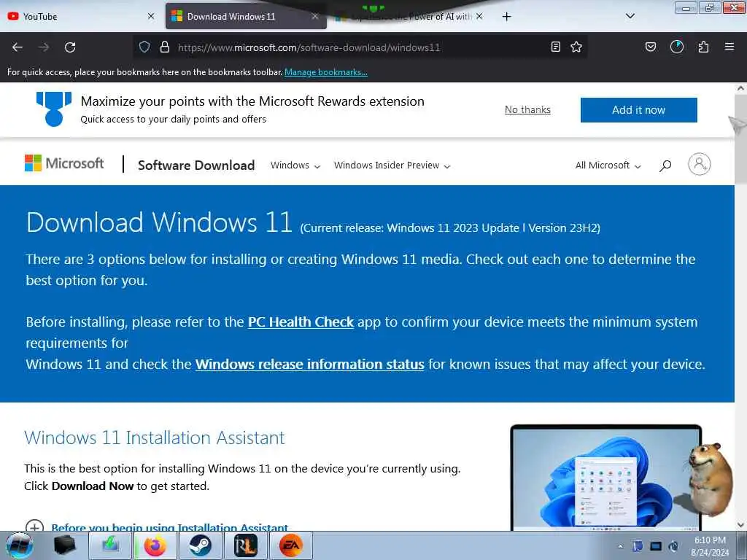Image resolution: width=747 pixels, height=560 pixels.
Task: Click the page scrollbar down arrow
Action: pyautogui.click(x=740, y=525)
